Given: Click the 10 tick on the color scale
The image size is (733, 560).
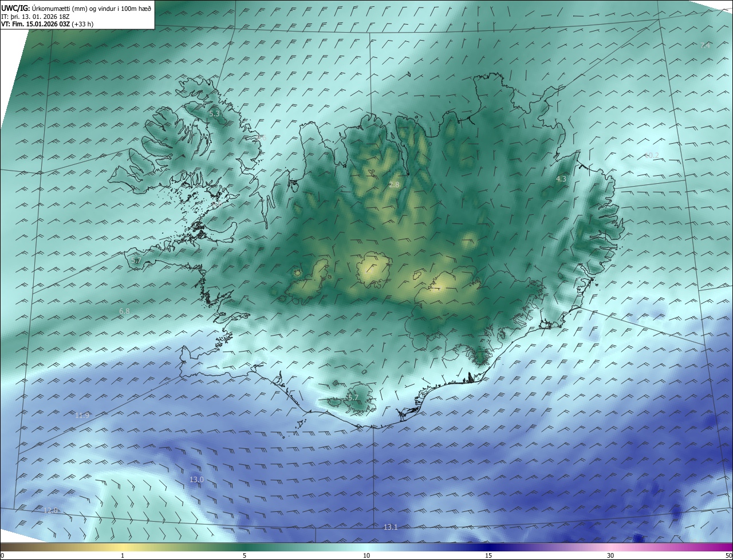Looking at the screenshot, I should [x=366, y=555].
